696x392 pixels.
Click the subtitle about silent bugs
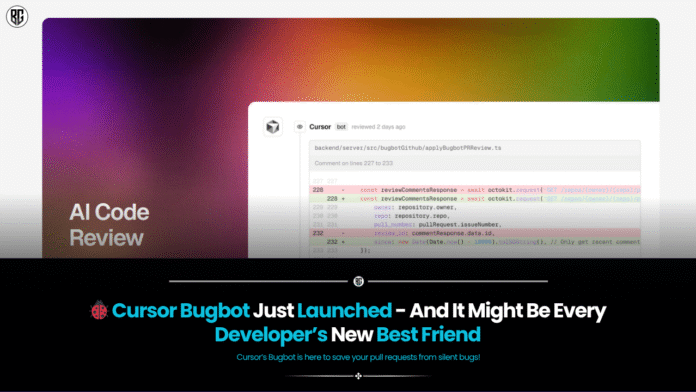[x=358, y=357]
